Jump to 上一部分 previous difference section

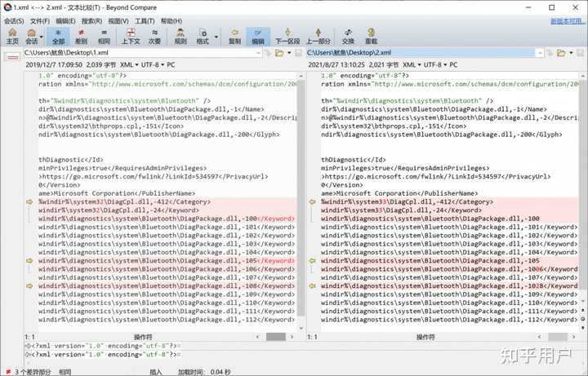(318, 37)
